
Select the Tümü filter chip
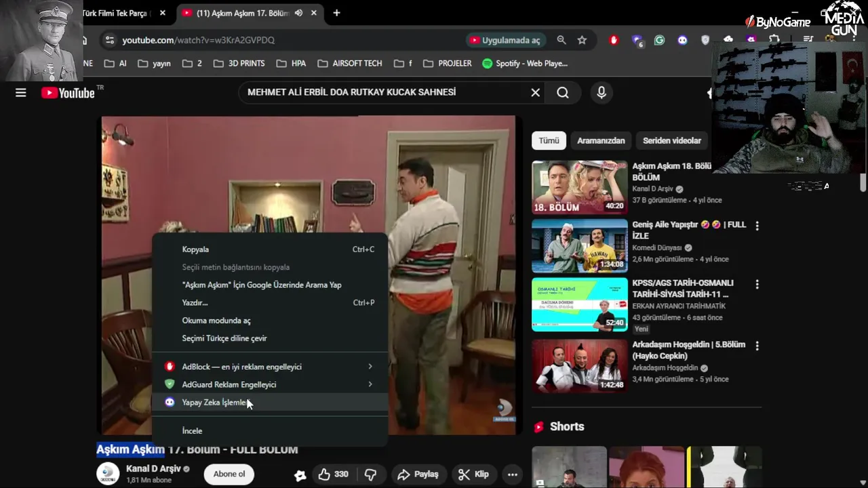[549, 140]
